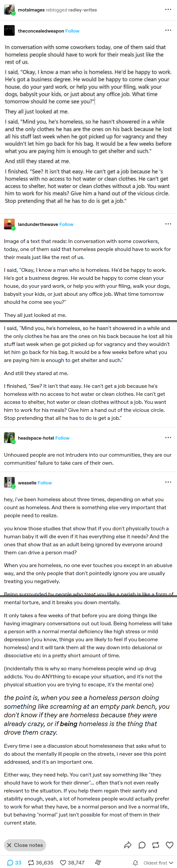This screenshot has height=868, width=177.
Task: Open weaselle's avatar thumbnail
Action: tap(9, 483)
